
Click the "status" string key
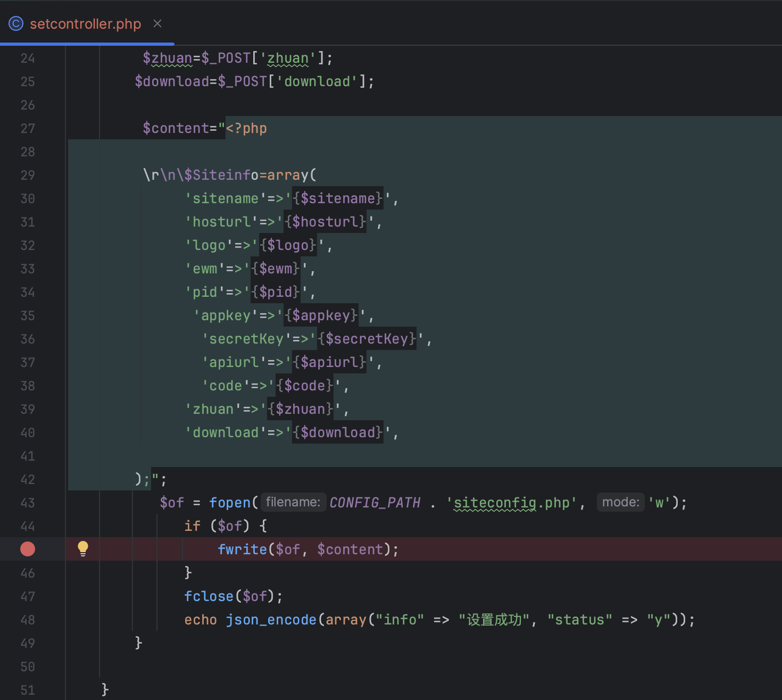click(x=580, y=620)
